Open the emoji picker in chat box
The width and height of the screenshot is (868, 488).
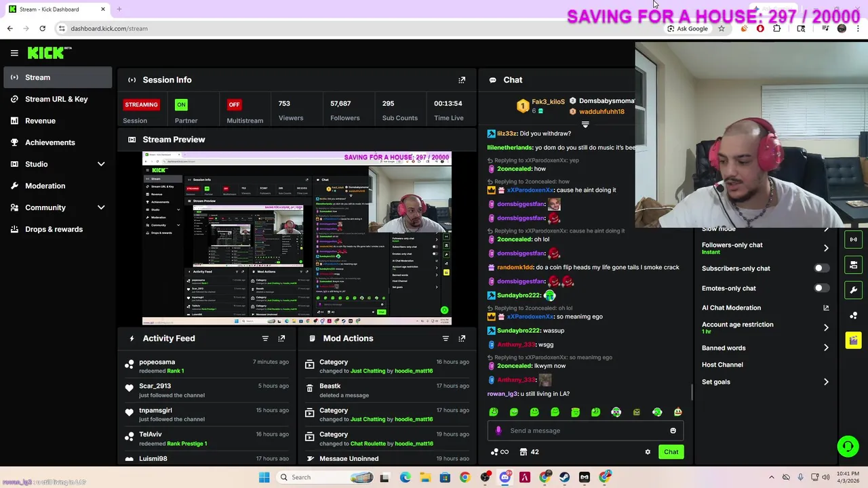[x=673, y=430]
